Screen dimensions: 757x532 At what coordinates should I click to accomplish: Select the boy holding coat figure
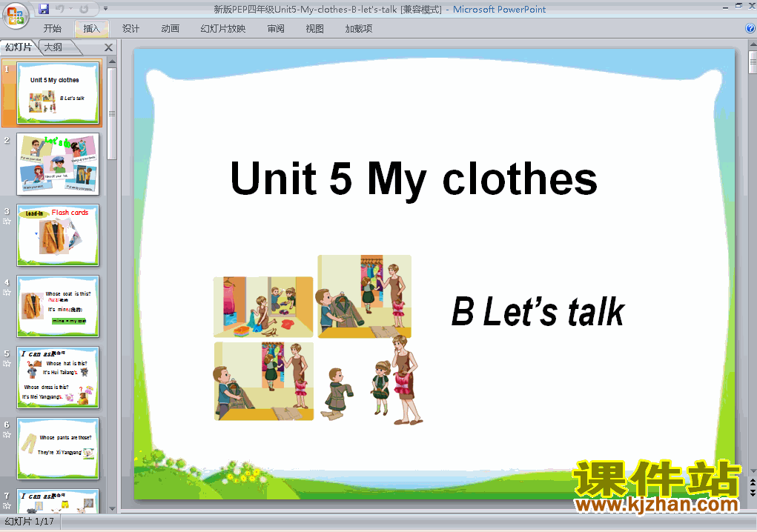pos(338,394)
